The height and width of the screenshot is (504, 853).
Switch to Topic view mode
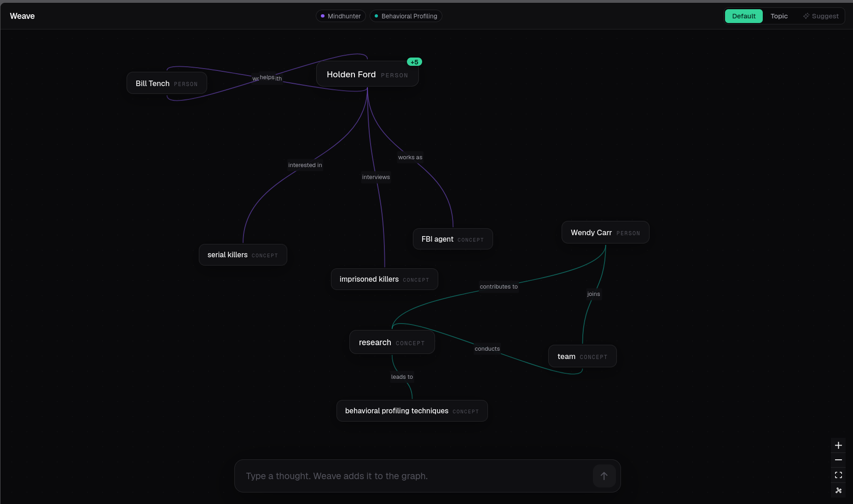779,16
